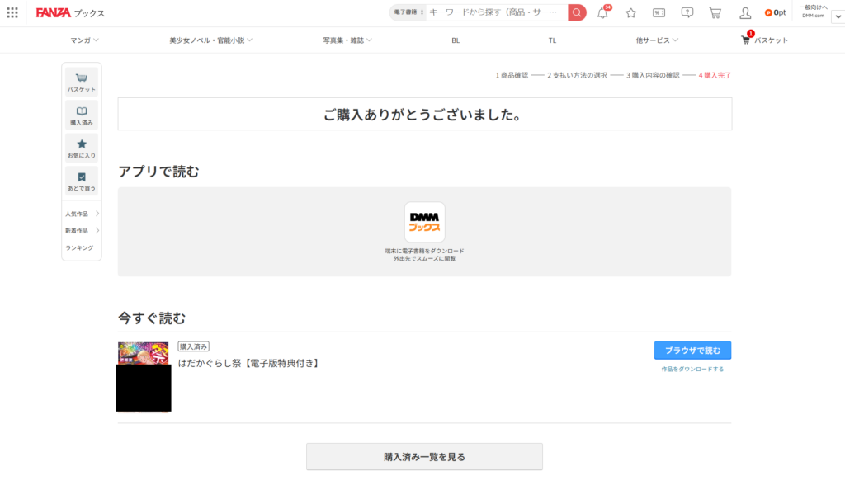This screenshot has width=845, height=504.
Task: Click the DMMブックス app icon
Action: (425, 223)
